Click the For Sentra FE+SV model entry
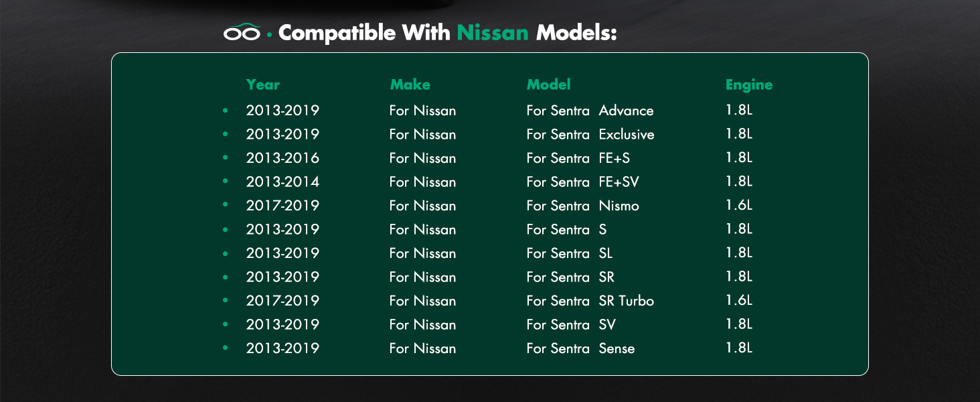This screenshot has height=402, width=980. tap(583, 182)
